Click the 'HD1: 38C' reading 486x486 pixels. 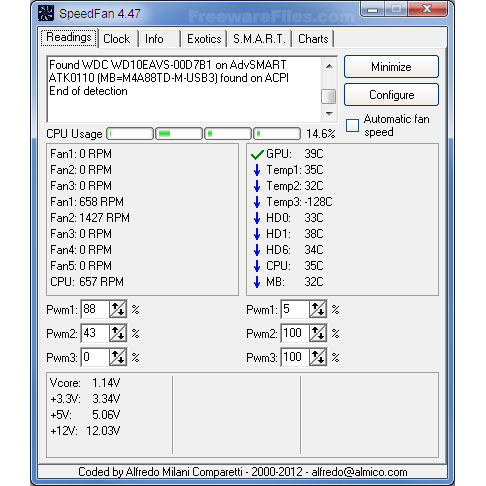point(295,234)
